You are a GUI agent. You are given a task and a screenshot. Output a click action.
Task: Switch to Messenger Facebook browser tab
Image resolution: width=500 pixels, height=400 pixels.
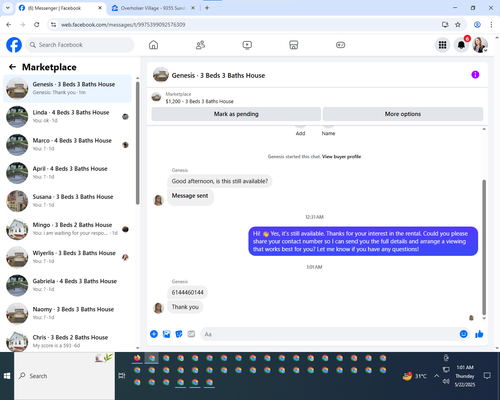pyautogui.click(x=60, y=8)
